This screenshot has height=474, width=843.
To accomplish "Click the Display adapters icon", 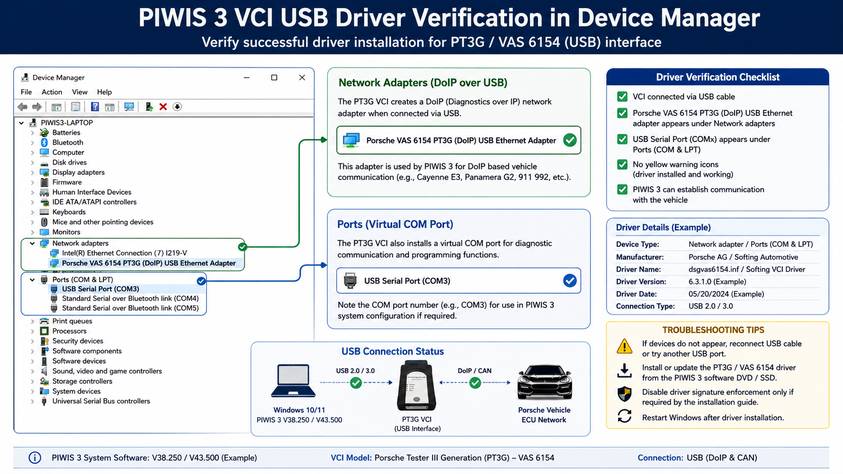I will point(44,173).
